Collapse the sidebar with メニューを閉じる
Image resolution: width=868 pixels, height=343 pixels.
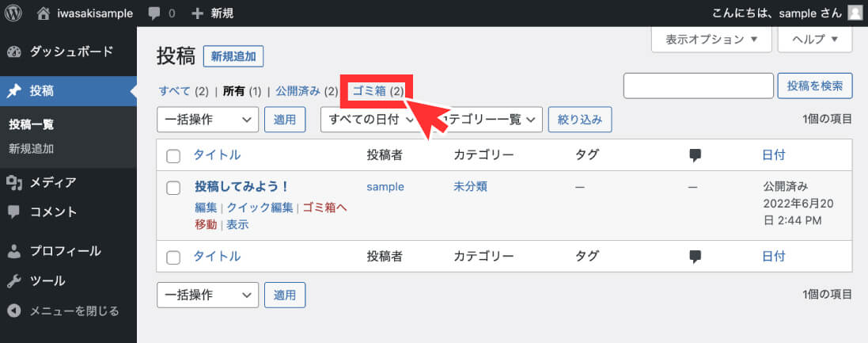[63, 311]
